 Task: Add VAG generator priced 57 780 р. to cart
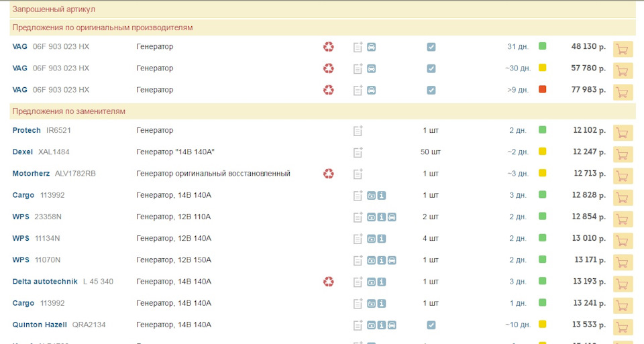(x=623, y=70)
